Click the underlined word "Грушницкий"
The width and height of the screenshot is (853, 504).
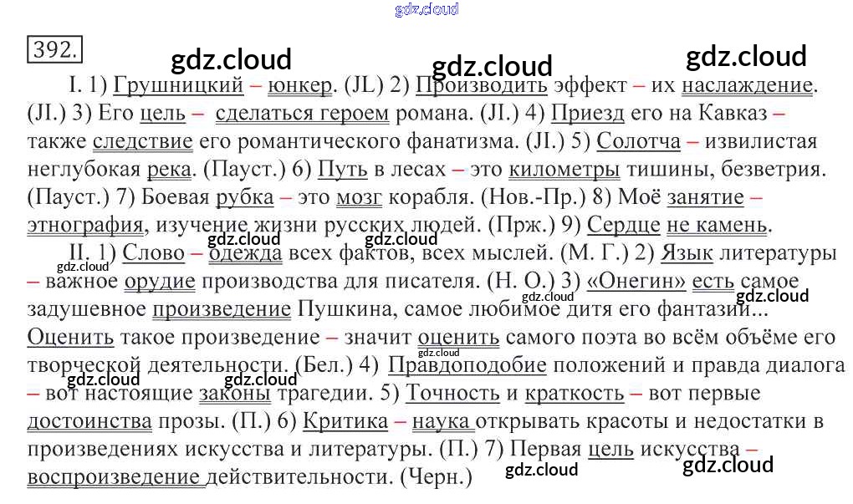(178, 85)
